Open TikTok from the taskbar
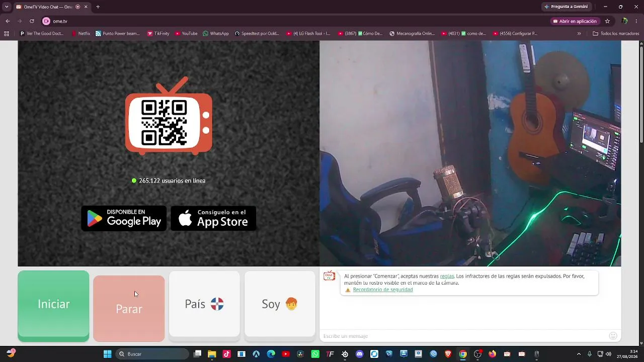This screenshot has width=644, height=362. pos(226,354)
